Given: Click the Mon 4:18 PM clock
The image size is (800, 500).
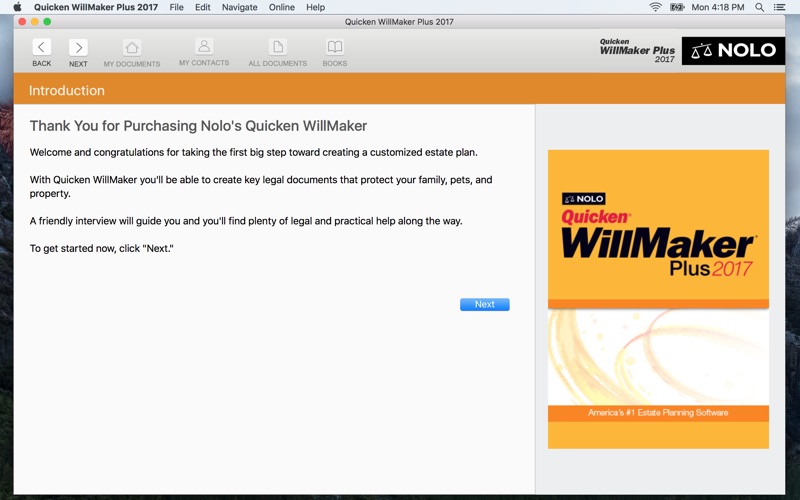Looking at the screenshot, I should point(717,7).
